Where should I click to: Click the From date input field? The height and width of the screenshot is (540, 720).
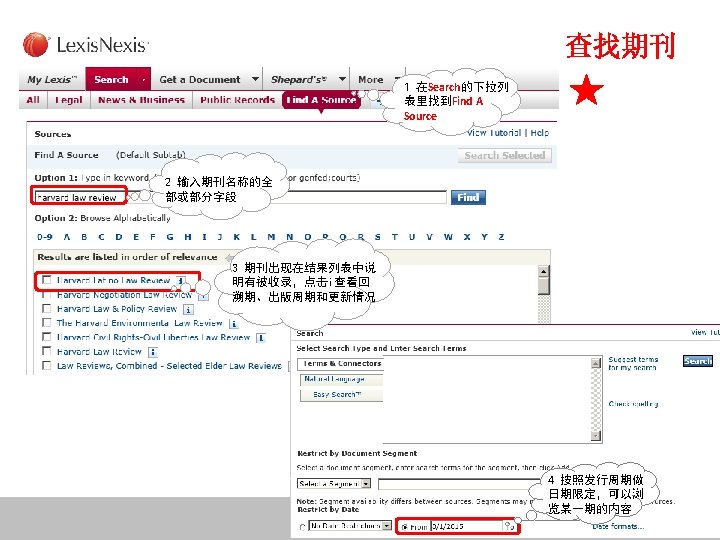467,526
